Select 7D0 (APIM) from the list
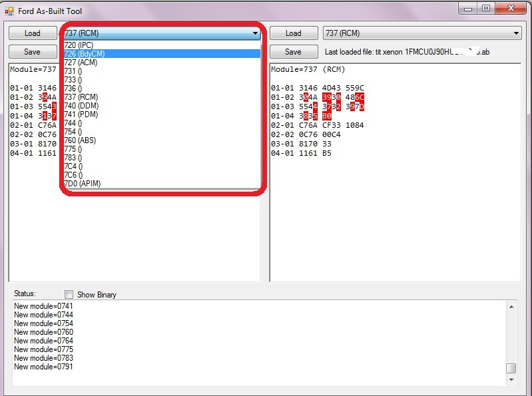 click(x=162, y=184)
